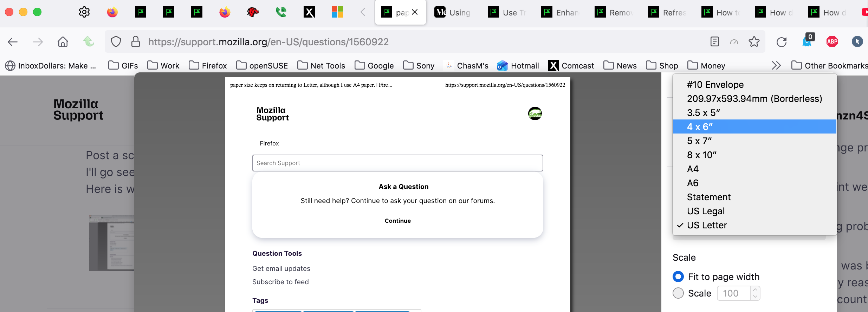Select the Scale radio button
The image size is (868, 312).
[678, 293]
